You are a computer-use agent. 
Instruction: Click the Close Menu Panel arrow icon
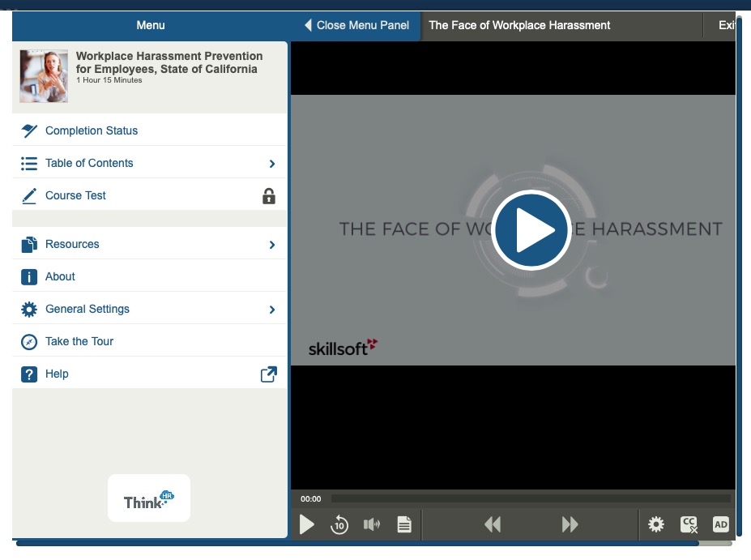coord(308,25)
